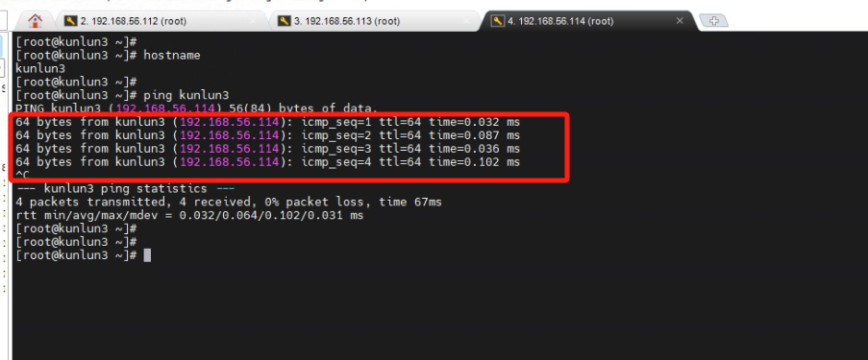
Task: Select tab 4. 192.168.56.114 (root)
Action: click(587, 21)
